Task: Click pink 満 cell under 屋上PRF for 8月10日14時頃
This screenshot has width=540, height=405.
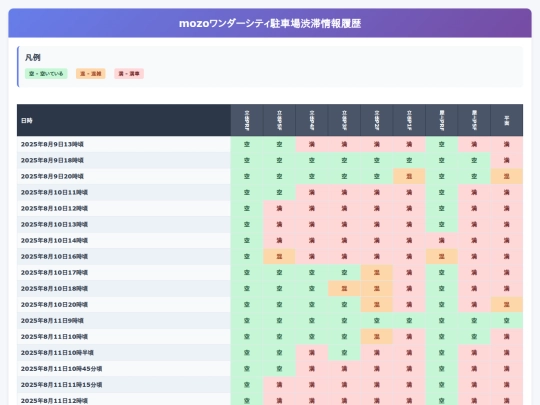Action: 442,240
